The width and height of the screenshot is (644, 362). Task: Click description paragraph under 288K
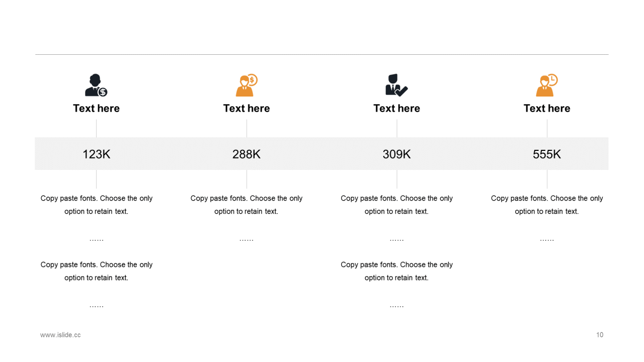point(247,205)
